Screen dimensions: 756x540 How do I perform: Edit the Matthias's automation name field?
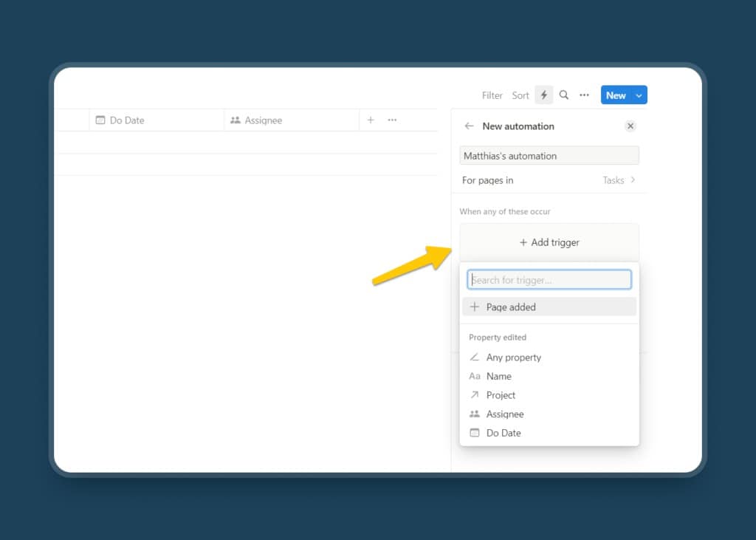pos(549,156)
